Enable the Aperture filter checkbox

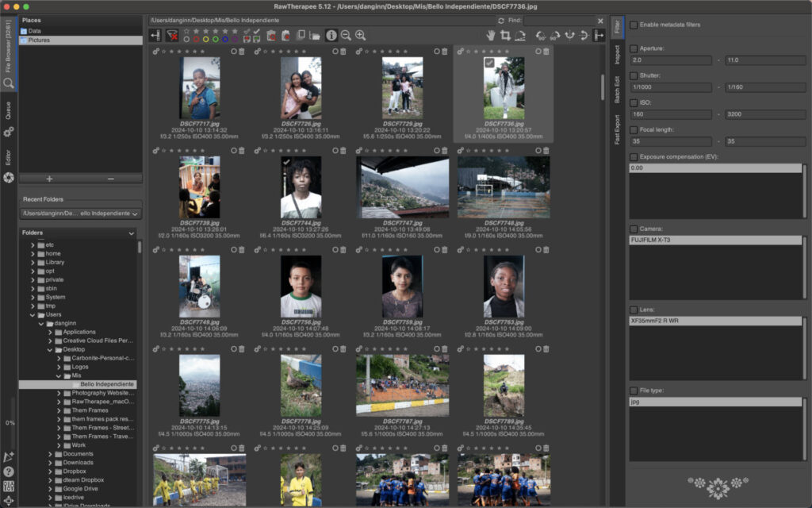click(634, 48)
